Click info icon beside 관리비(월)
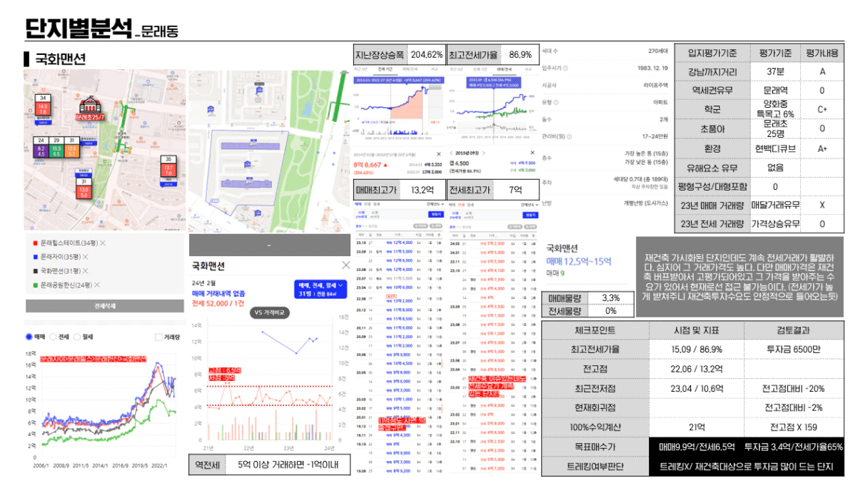868x488 pixels. pyautogui.click(x=570, y=137)
